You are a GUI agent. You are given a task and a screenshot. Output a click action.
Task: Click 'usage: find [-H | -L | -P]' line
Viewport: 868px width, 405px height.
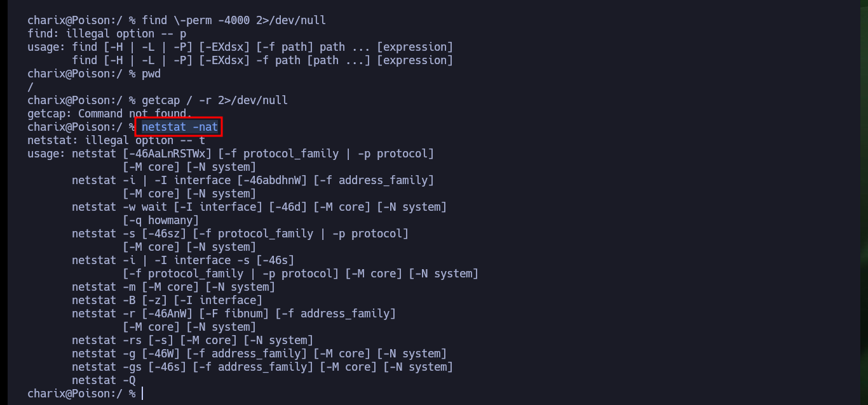240,47
